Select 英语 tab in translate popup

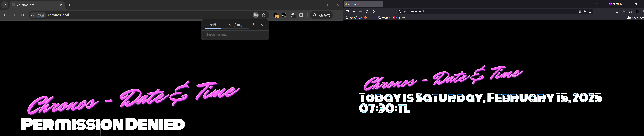point(213,25)
